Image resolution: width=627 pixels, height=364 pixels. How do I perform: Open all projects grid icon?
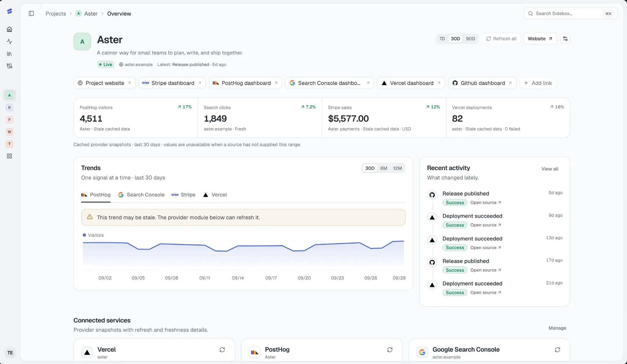click(9, 156)
